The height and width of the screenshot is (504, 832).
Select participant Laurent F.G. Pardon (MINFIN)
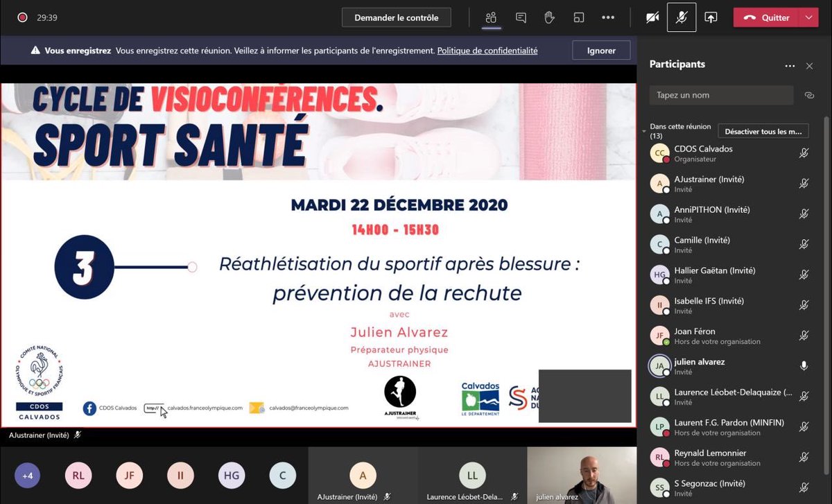pyautogui.click(x=731, y=428)
